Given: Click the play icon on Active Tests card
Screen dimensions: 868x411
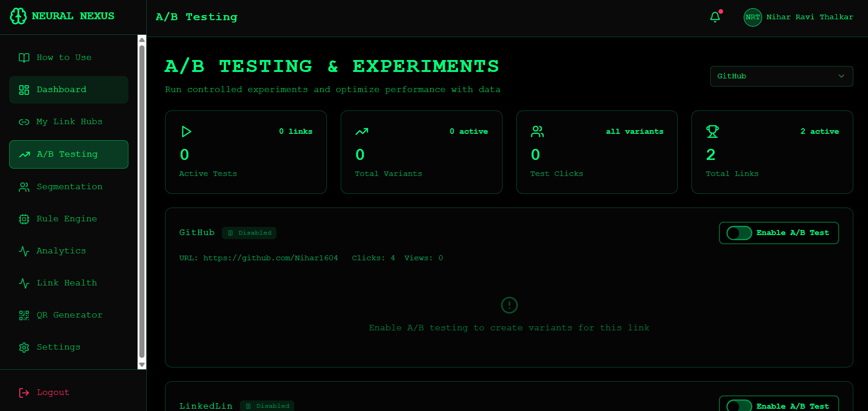Looking at the screenshot, I should pyautogui.click(x=186, y=132).
